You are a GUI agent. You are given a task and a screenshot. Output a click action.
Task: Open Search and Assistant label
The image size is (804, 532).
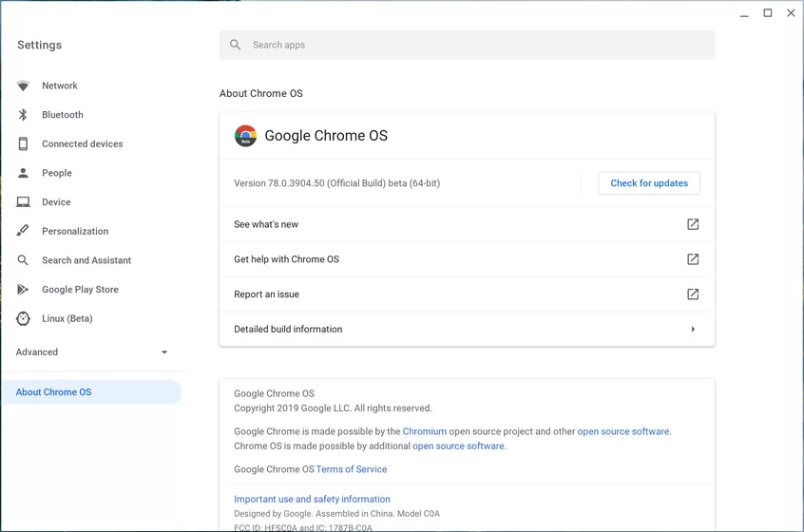pos(86,260)
